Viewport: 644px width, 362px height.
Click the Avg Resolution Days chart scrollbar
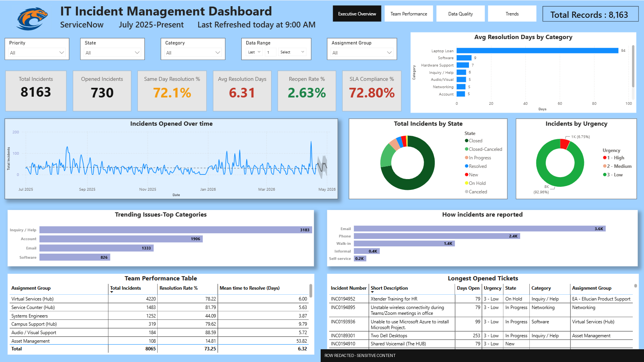pyautogui.click(x=633, y=66)
